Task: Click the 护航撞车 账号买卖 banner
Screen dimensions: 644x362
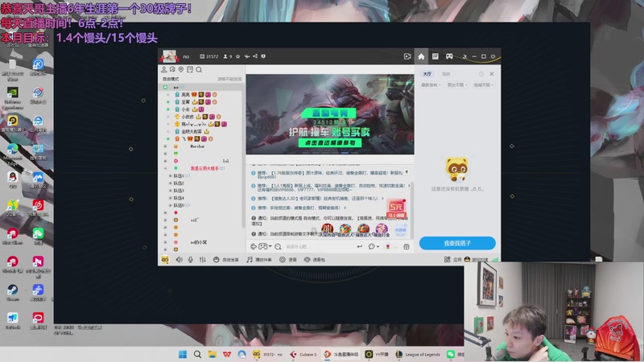Action: coord(330,114)
